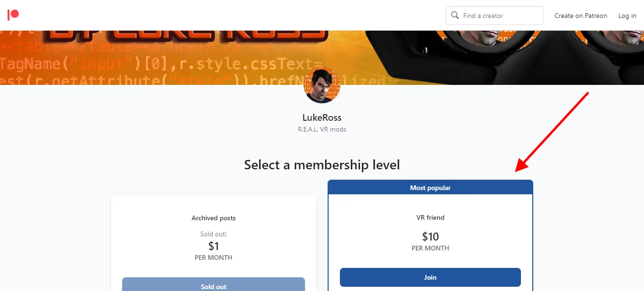Click the R.E.A.L. VR mods tagline

click(322, 129)
